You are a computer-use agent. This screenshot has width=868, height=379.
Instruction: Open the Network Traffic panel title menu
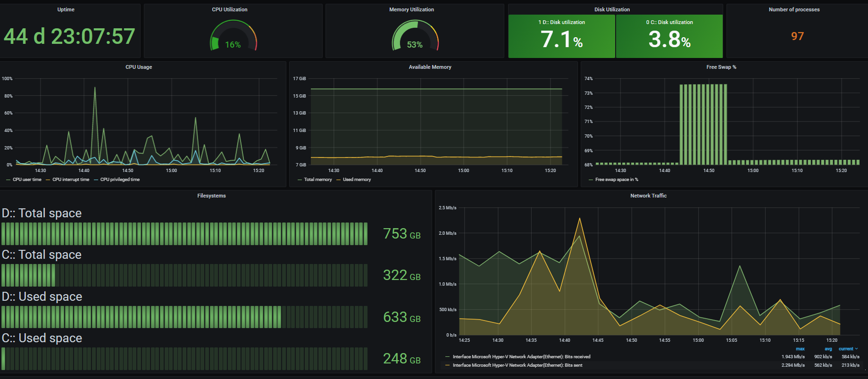[x=648, y=196]
